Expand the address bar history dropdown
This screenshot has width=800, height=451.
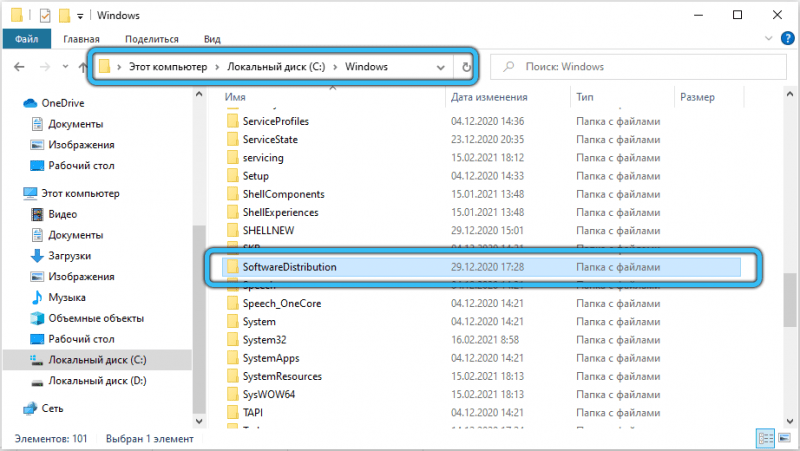(440, 67)
